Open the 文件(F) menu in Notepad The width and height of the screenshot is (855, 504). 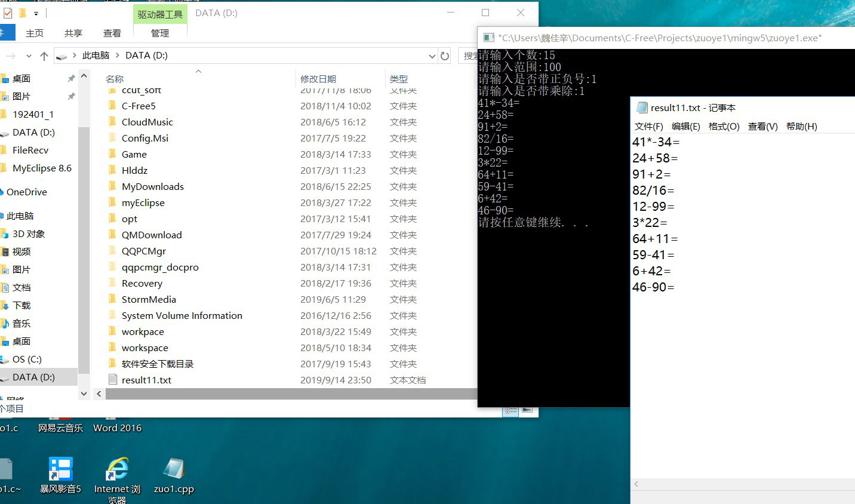pyautogui.click(x=649, y=126)
